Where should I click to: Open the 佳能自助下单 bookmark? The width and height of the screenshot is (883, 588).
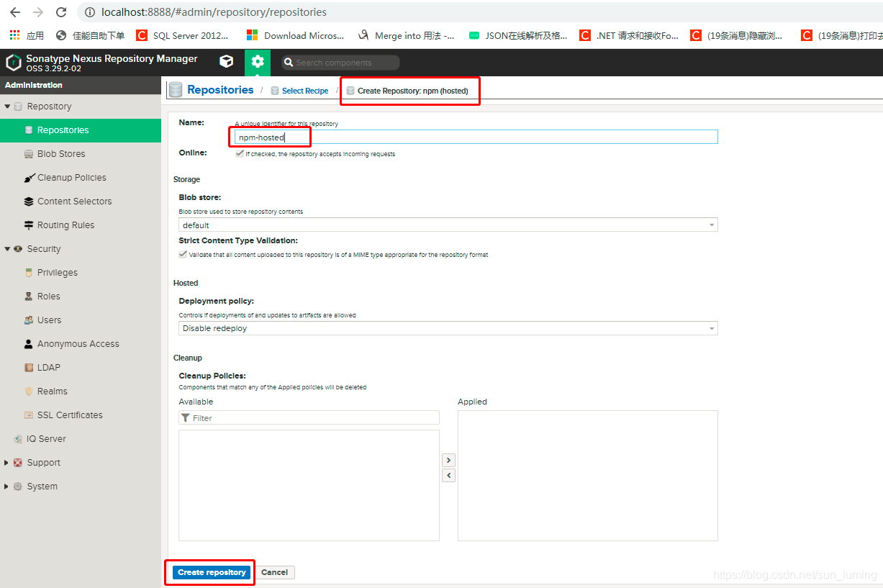(x=90, y=35)
